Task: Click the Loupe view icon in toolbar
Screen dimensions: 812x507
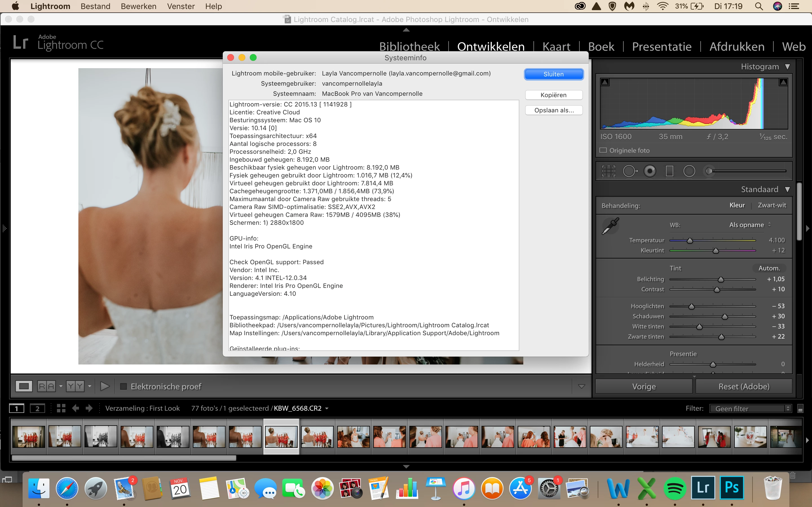Action: [x=24, y=386]
